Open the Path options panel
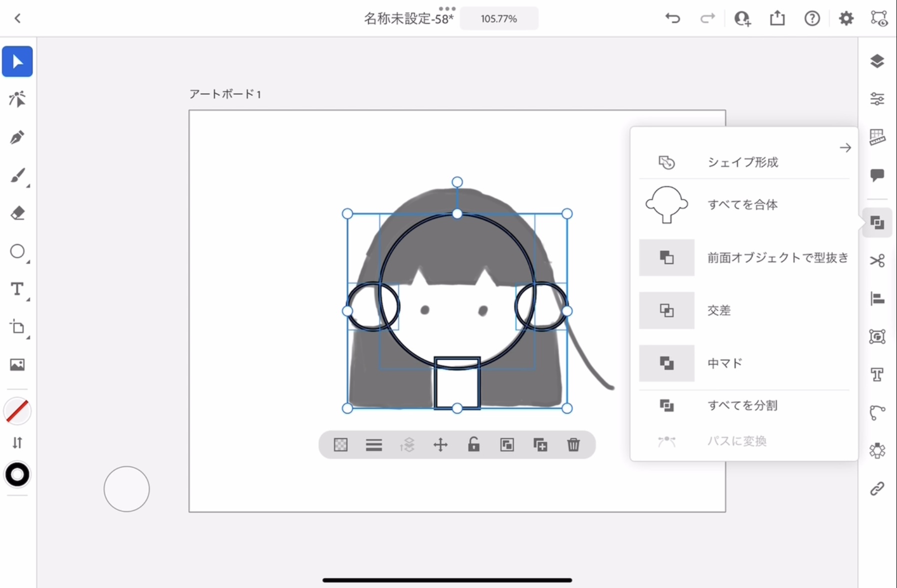The image size is (897, 588). coord(877,413)
